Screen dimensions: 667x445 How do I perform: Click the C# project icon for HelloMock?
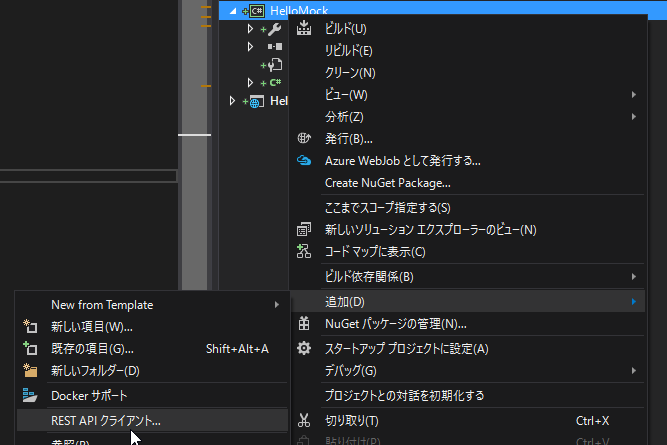[x=257, y=11]
